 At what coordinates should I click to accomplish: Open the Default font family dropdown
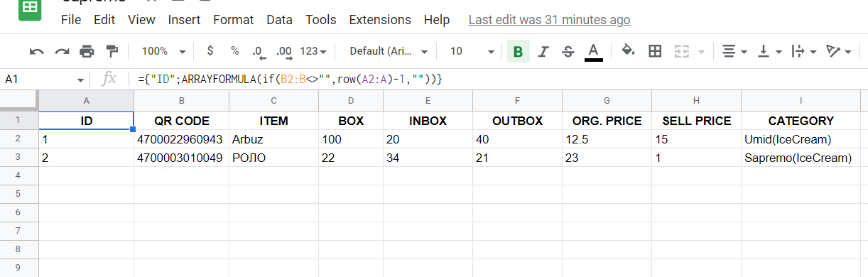tap(389, 51)
